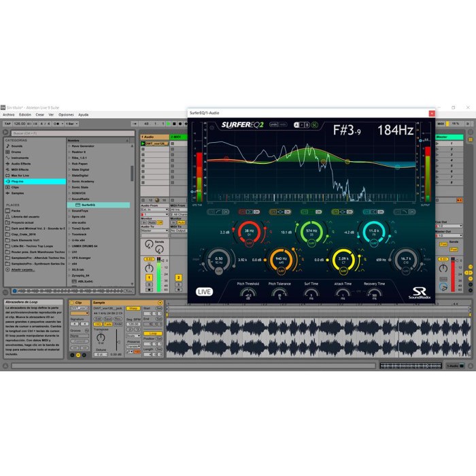Toggle ON switch of high-cut filter band
Image resolution: width=476 pixels, height=476 pixels.
[411, 212]
